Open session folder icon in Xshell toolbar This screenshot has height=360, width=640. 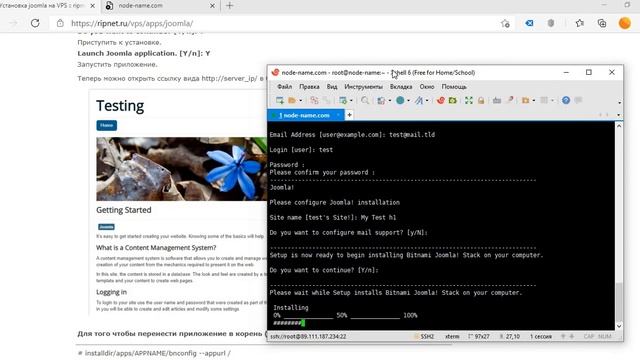(x=292, y=100)
